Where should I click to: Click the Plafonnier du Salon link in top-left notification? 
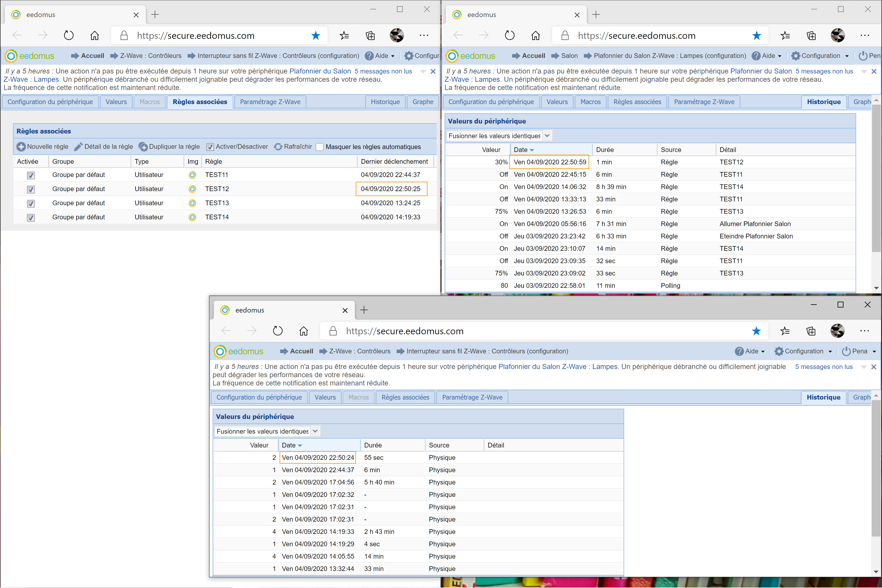point(320,71)
